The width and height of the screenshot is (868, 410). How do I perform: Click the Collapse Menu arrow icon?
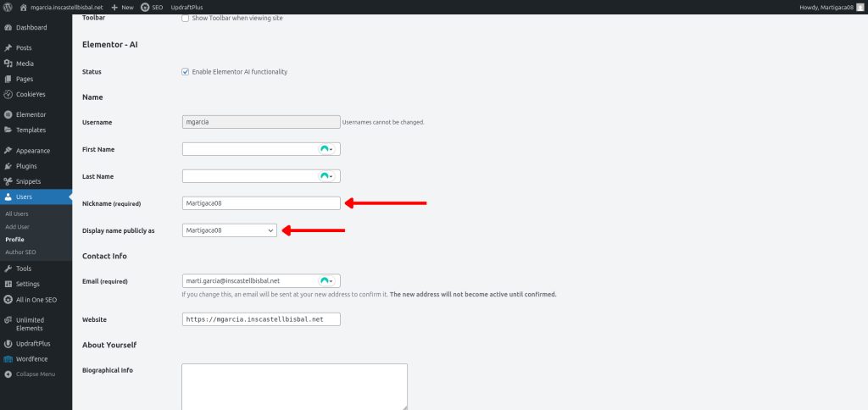pyautogui.click(x=8, y=374)
